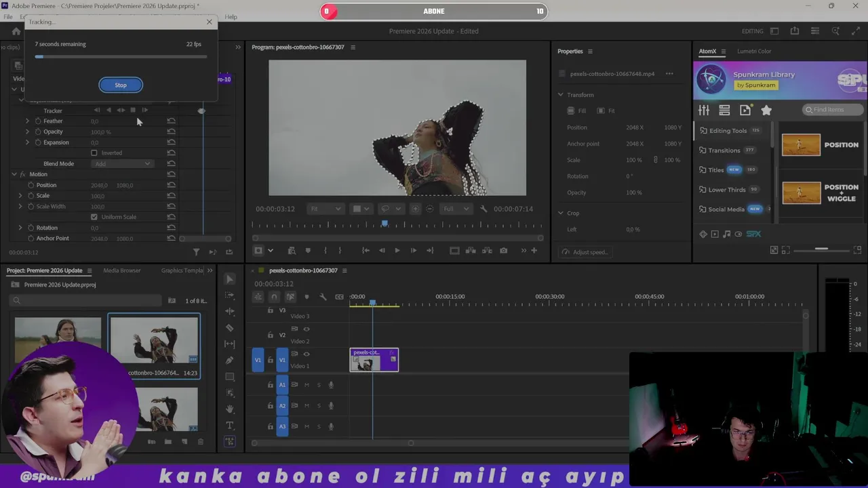Open the Blend Mode dropdown
Image resolution: width=868 pixels, height=488 pixels.
122,164
